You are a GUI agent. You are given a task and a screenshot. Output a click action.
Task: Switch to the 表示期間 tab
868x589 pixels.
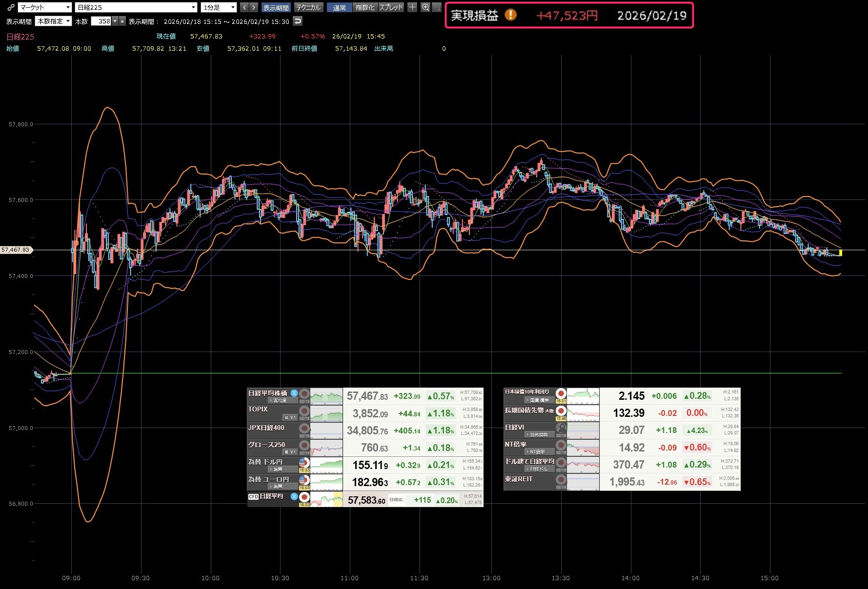(x=276, y=8)
